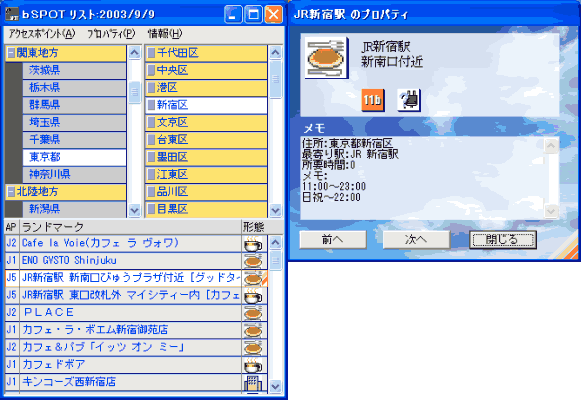Collapse the 北陸地方 region node
Image resolution: width=581 pixels, height=400 pixels.
pyautogui.click(x=11, y=192)
